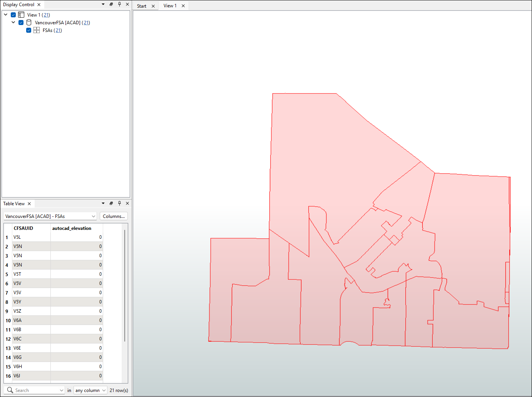Click the VancouverFSA dataset database icon
The image size is (532, 397).
pyautogui.click(x=29, y=22)
